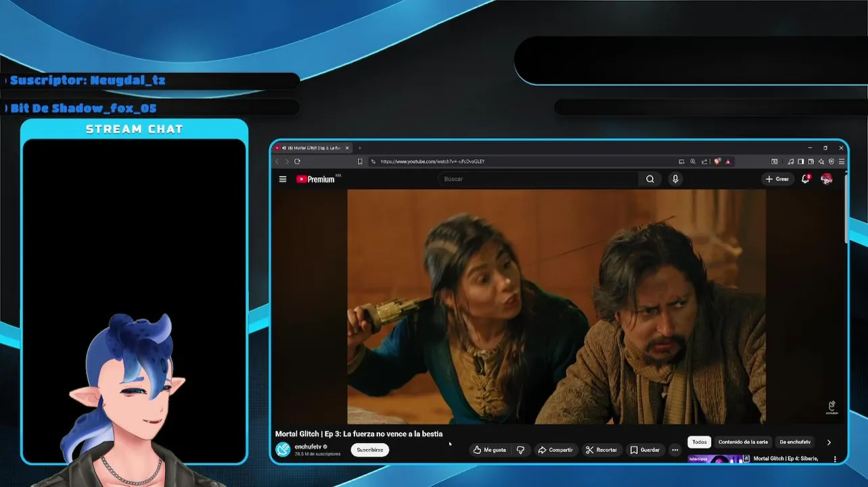Go forward in browser history
This screenshot has height=487, width=868.
pyautogui.click(x=287, y=162)
